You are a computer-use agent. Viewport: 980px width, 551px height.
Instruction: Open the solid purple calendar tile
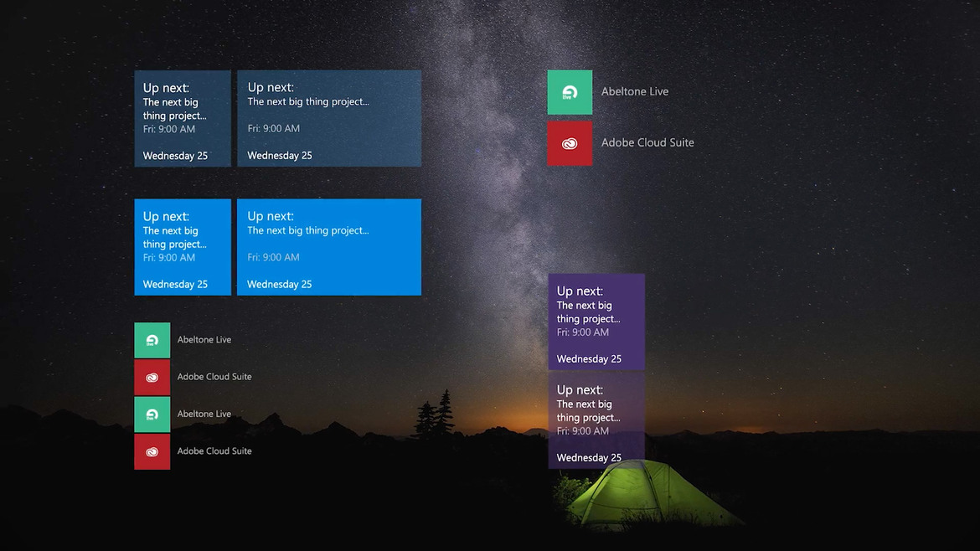pyautogui.click(x=596, y=321)
